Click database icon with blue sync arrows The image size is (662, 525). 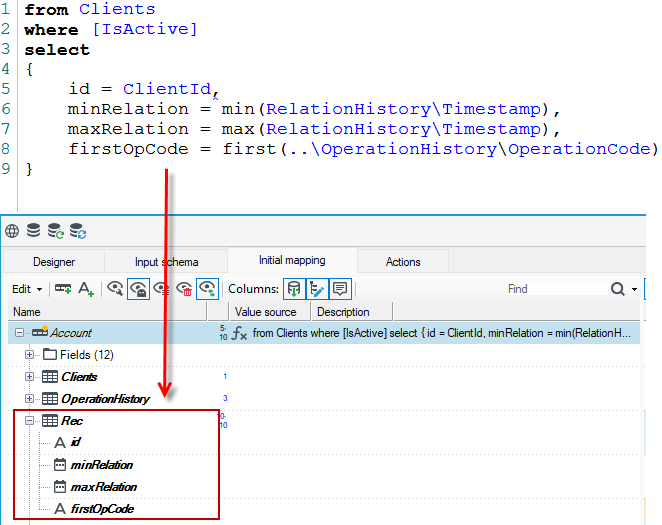tap(78, 231)
